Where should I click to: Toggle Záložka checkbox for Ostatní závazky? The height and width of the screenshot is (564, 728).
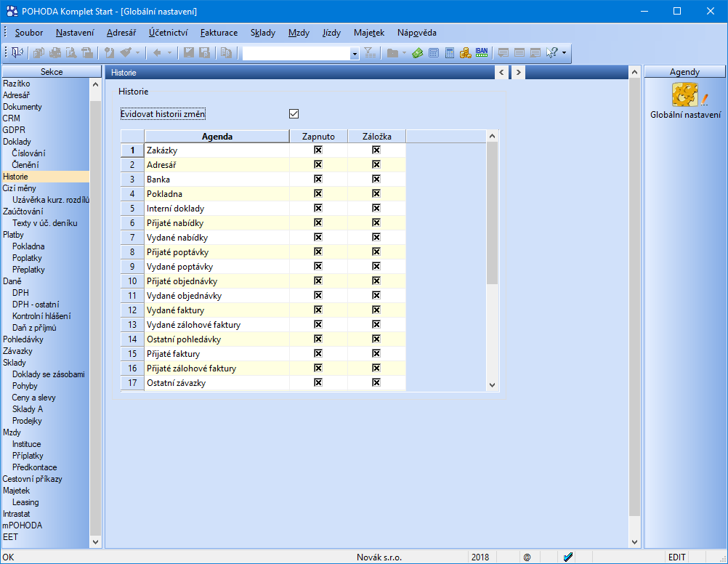(376, 382)
